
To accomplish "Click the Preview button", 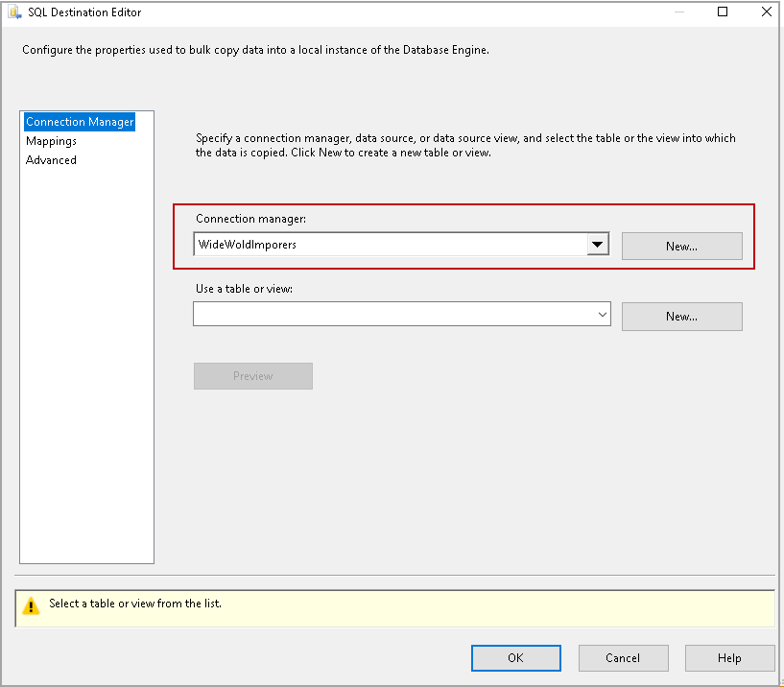I will coord(253,376).
